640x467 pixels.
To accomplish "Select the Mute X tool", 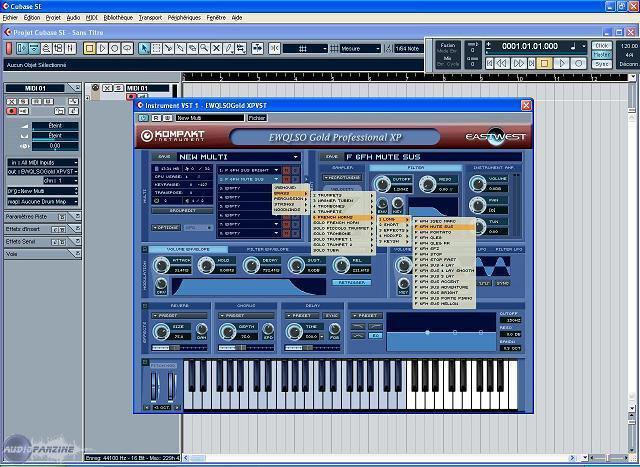I will 216,49.
